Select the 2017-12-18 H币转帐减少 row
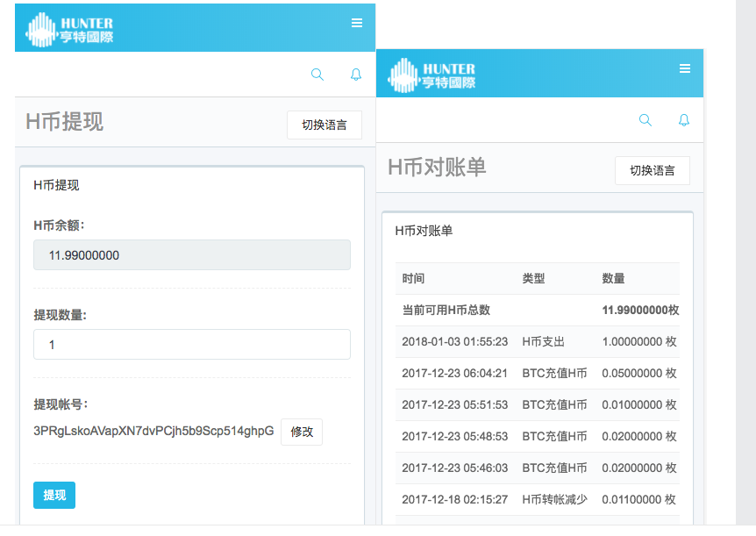 537,499
